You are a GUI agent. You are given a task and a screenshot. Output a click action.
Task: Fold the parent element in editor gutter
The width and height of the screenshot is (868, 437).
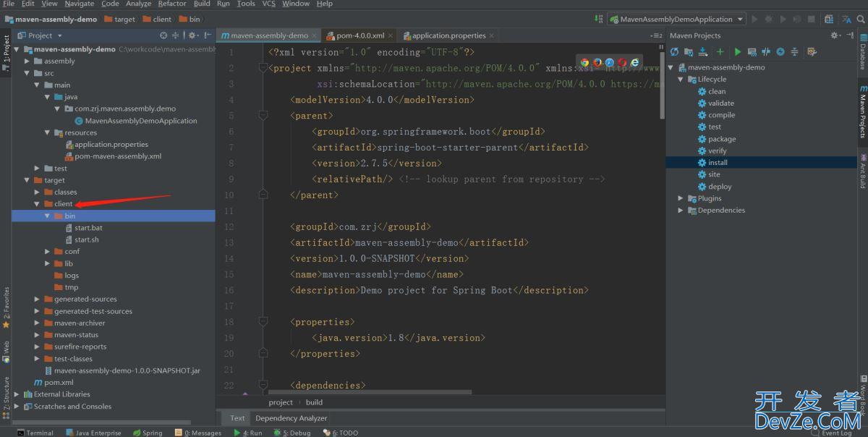pos(263,115)
